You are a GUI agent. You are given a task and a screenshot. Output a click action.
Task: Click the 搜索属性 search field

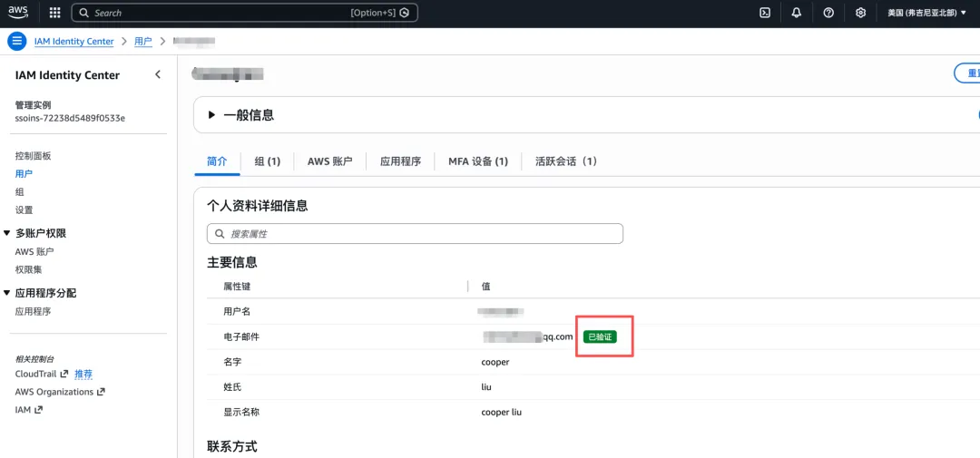tap(415, 234)
